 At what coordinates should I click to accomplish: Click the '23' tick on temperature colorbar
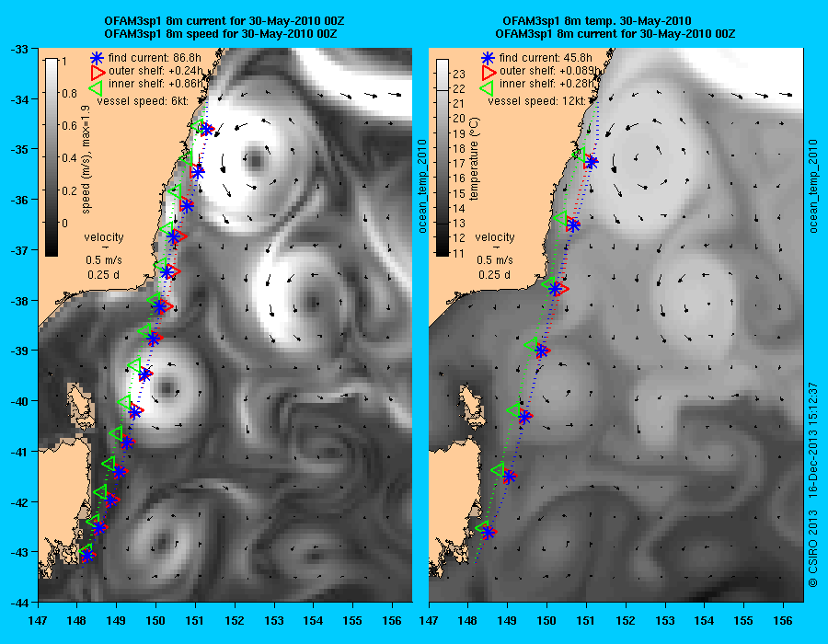[x=459, y=74]
